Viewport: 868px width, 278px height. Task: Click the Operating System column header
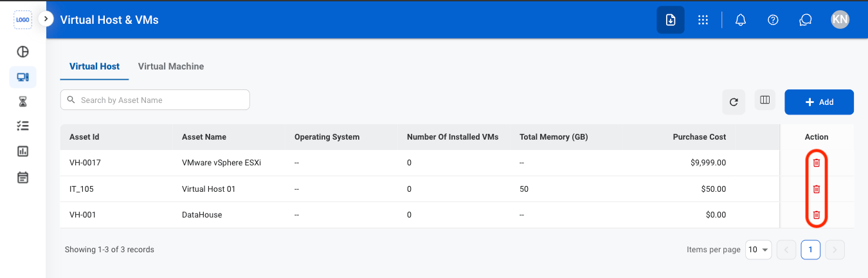pyautogui.click(x=327, y=137)
